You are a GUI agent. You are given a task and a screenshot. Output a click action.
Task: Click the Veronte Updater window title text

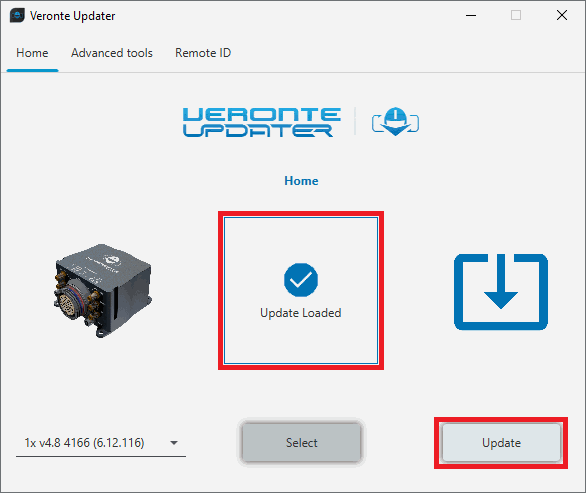click(73, 16)
